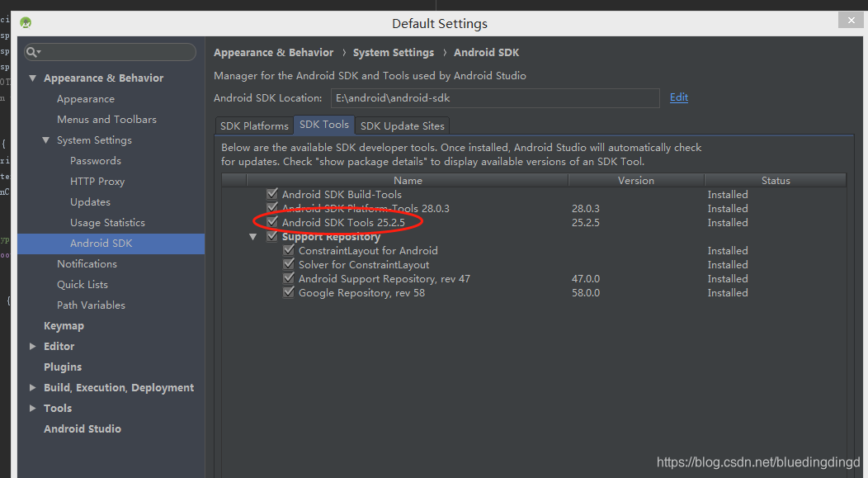The height and width of the screenshot is (478, 868).
Task: Uncheck ConstraintLayout for Android
Action: (x=289, y=250)
